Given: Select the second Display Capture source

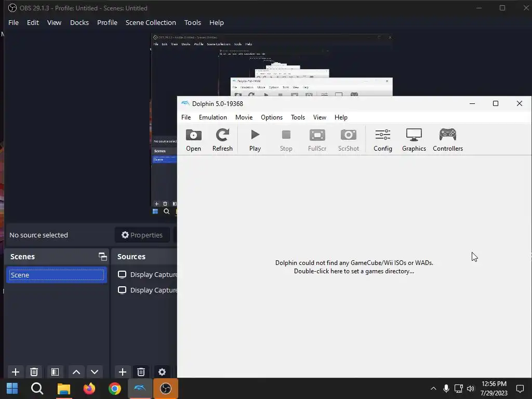Looking at the screenshot, I should point(147,290).
